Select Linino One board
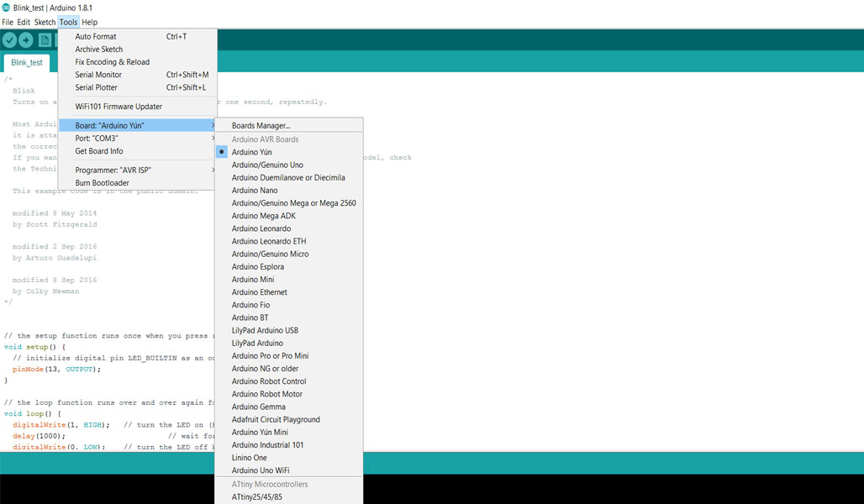This screenshot has height=504, width=864. tap(289, 457)
